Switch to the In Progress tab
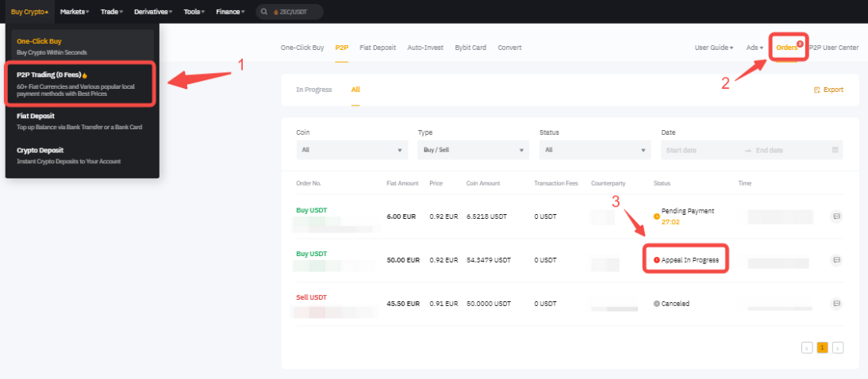This screenshot has width=868, height=379. (x=313, y=90)
